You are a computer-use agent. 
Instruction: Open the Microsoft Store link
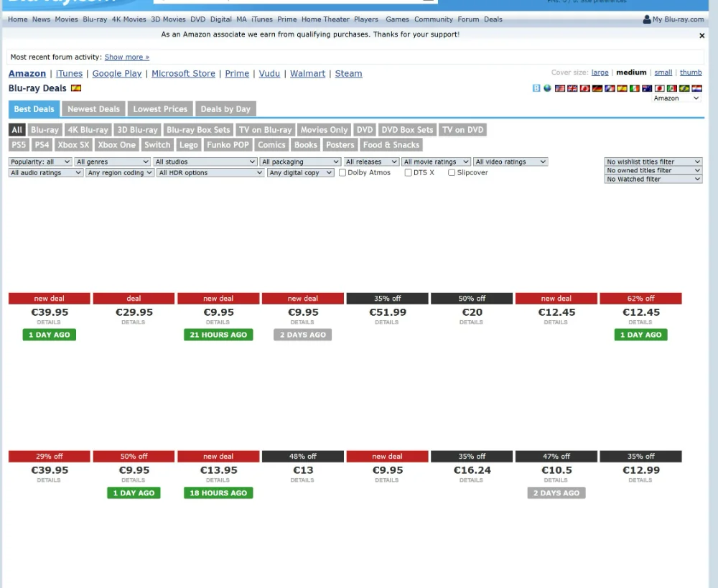[183, 74]
